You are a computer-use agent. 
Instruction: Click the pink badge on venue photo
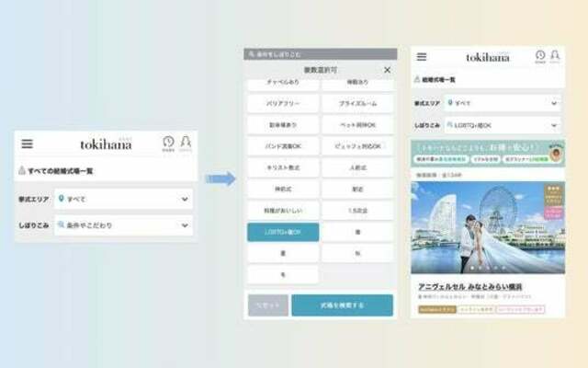pyautogui.click(x=553, y=213)
